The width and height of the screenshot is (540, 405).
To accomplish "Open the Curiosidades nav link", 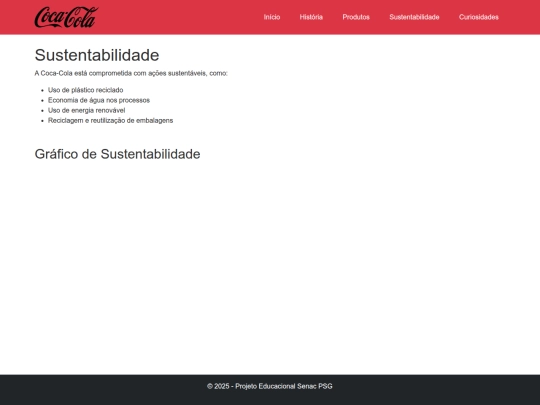I will click(478, 17).
